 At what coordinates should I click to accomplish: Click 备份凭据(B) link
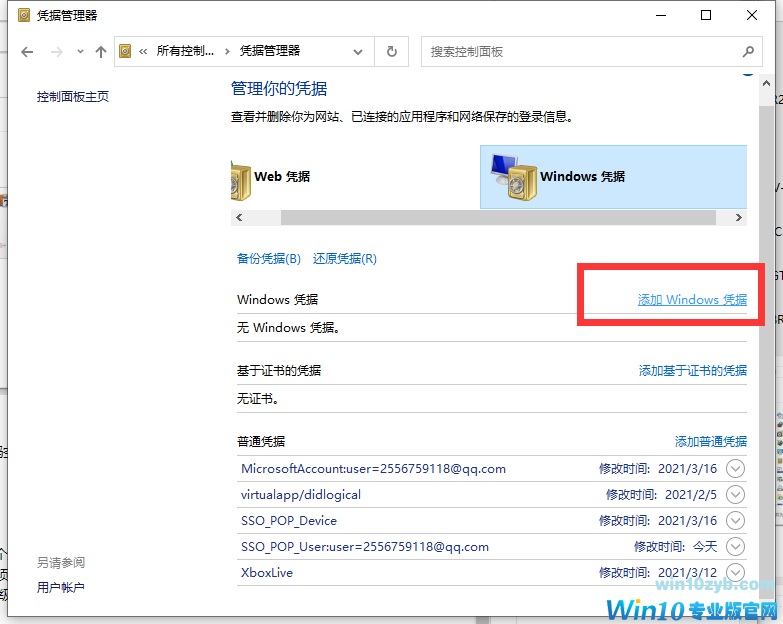click(269, 259)
